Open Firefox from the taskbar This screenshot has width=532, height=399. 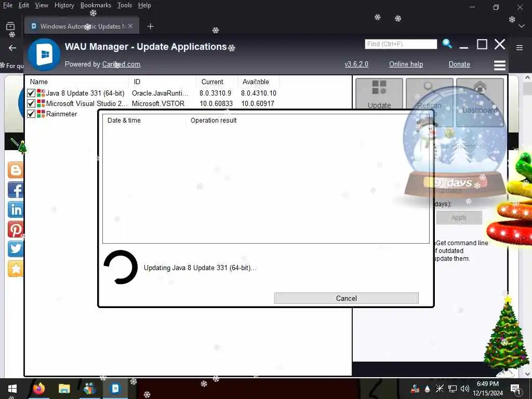[38, 389]
